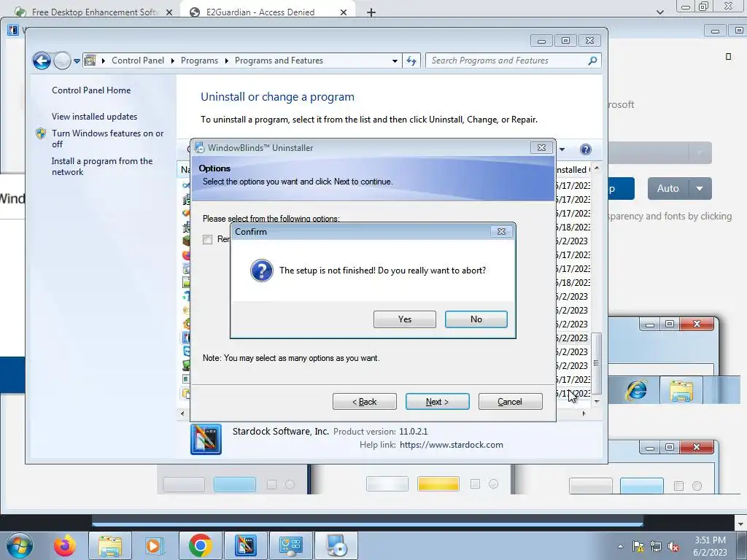Open Windows Media Player from taskbar
The height and width of the screenshot is (560, 747).
(155, 545)
